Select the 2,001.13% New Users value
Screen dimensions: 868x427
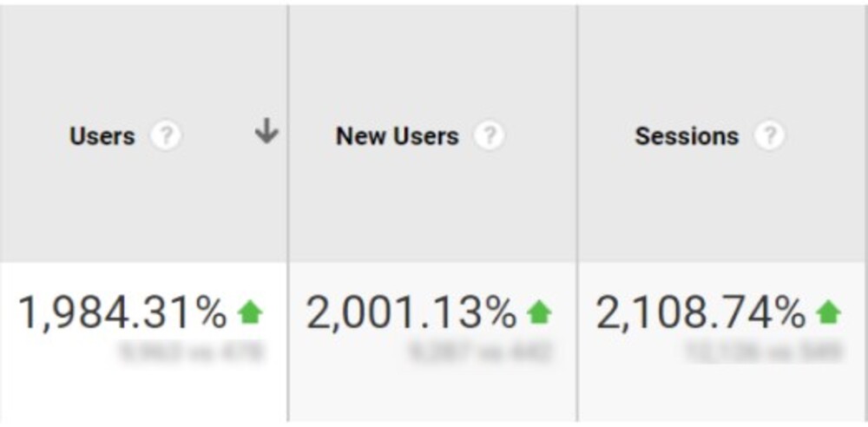point(411,313)
